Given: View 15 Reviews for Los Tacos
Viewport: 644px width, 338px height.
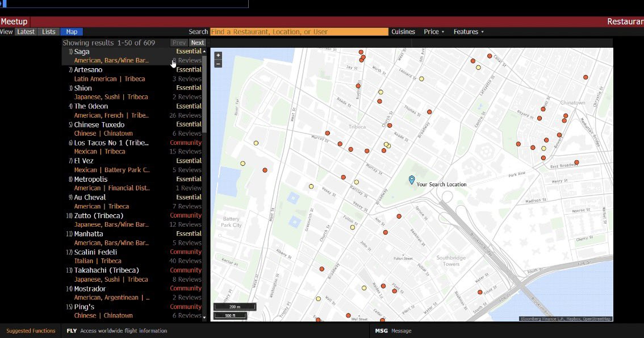Looking at the screenshot, I should point(185,152).
